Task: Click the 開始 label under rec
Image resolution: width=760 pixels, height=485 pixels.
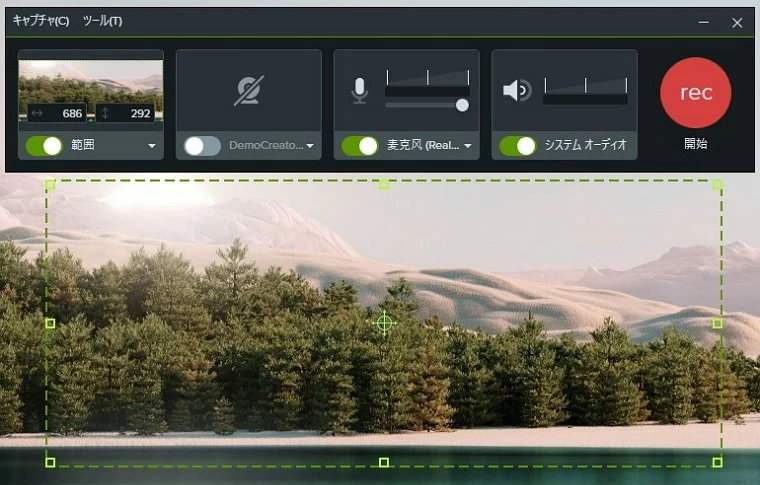Action: [696, 143]
